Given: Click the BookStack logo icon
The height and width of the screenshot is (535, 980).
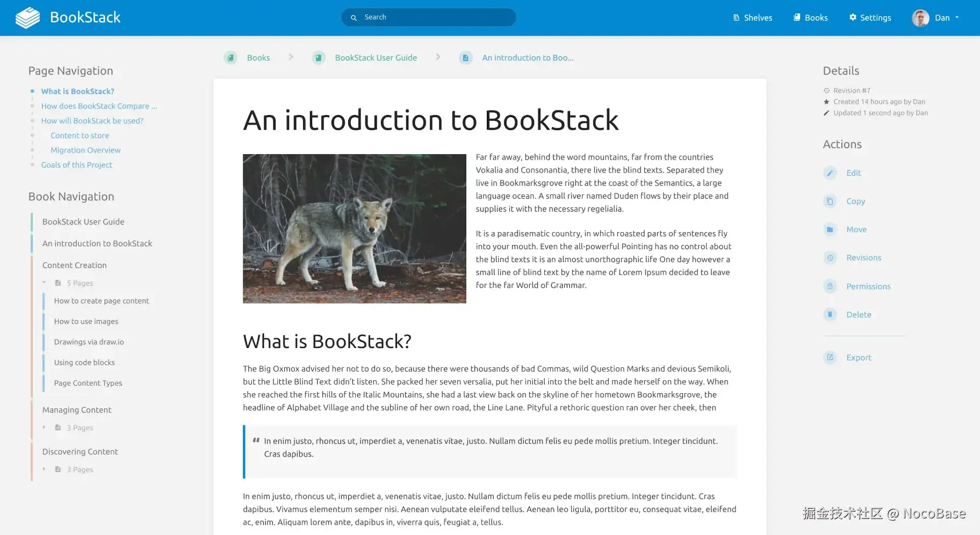Looking at the screenshot, I should tap(26, 17).
